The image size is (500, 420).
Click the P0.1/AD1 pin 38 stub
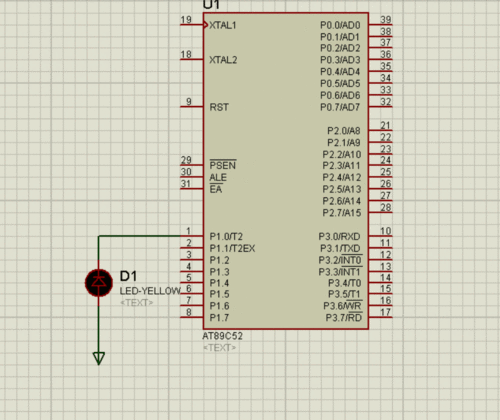[380, 36]
